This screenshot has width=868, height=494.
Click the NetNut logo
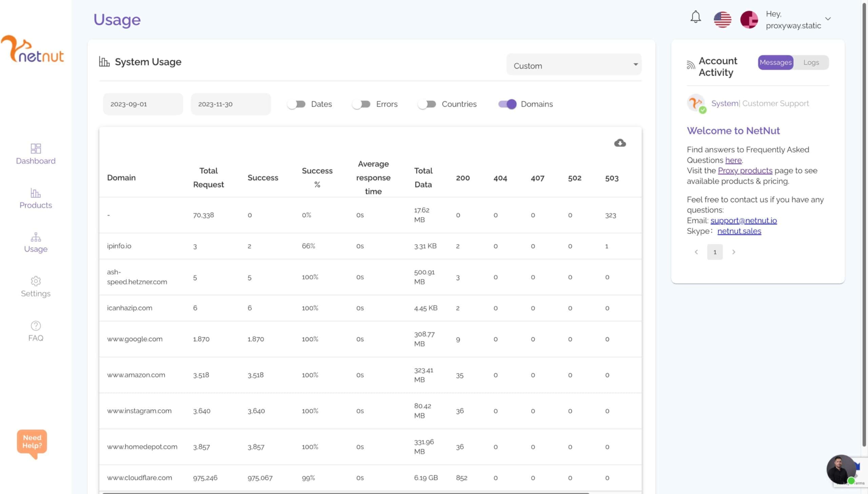pos(33,49)
